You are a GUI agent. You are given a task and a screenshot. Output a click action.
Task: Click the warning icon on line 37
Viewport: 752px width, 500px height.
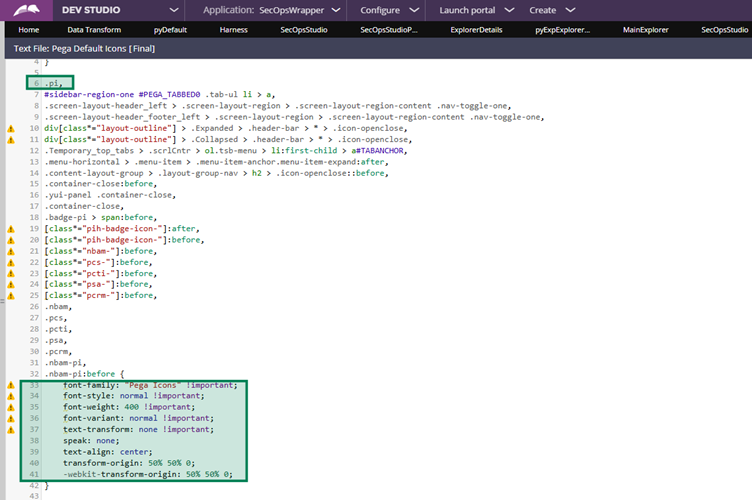11,429
